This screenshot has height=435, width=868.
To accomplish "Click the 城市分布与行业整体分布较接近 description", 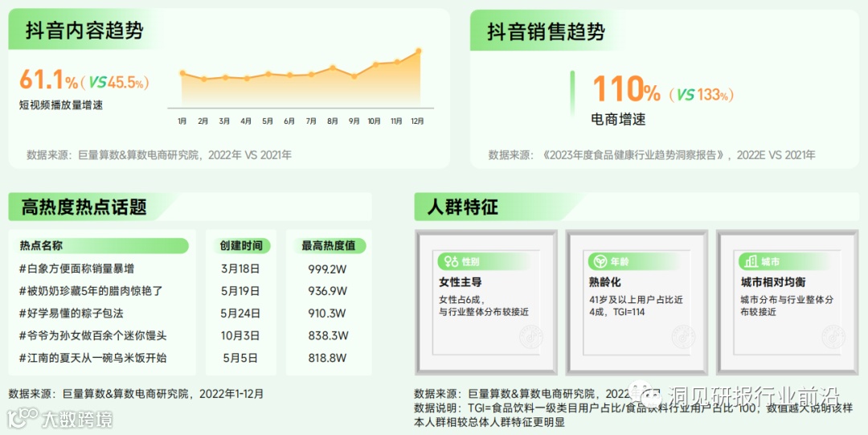I will click(787, 306).
